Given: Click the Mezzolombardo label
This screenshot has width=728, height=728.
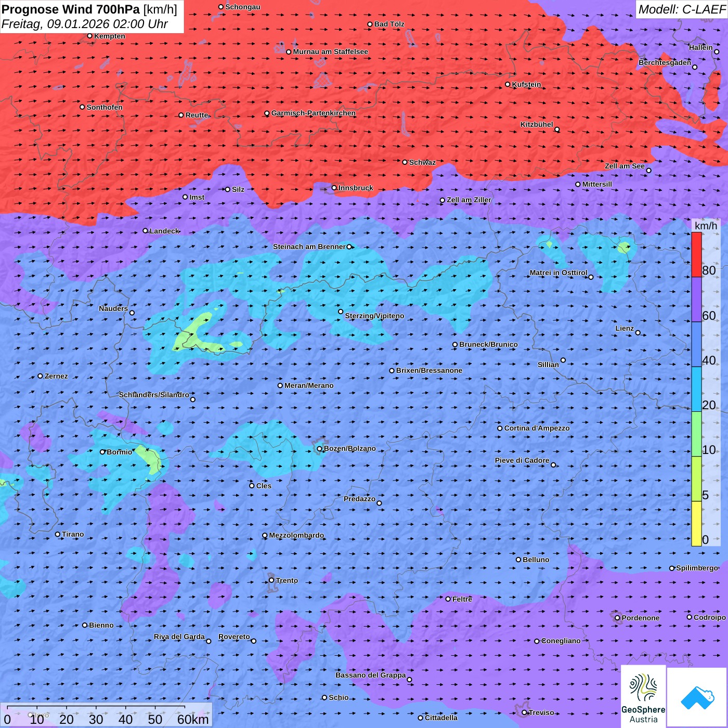Looking at the screenshot, I should pyautogui.click(x=296, y=535).
